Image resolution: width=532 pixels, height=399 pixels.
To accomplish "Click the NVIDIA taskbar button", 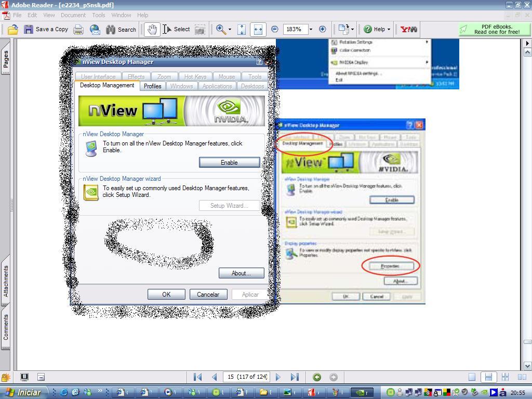I will 362,393.
